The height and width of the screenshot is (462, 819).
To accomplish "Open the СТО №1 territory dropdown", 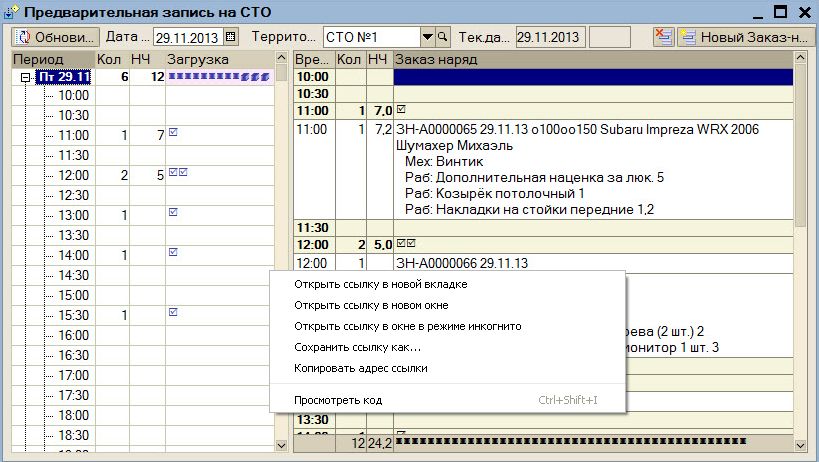I will click(x=428, y=37).
